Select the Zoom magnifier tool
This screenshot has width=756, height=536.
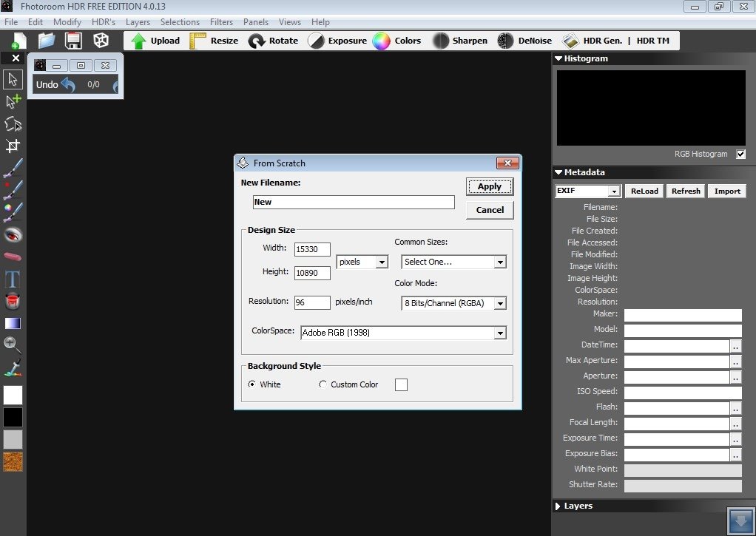[13, 345]
